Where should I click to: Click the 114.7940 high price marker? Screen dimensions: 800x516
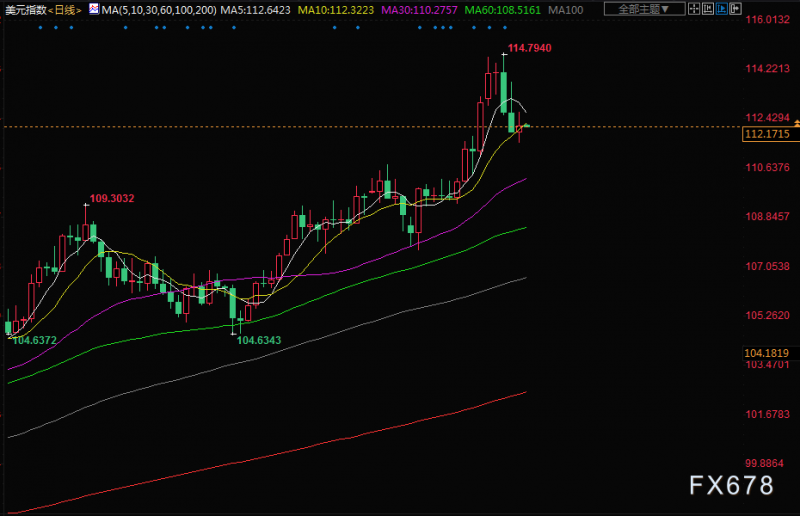coord(529,48)
